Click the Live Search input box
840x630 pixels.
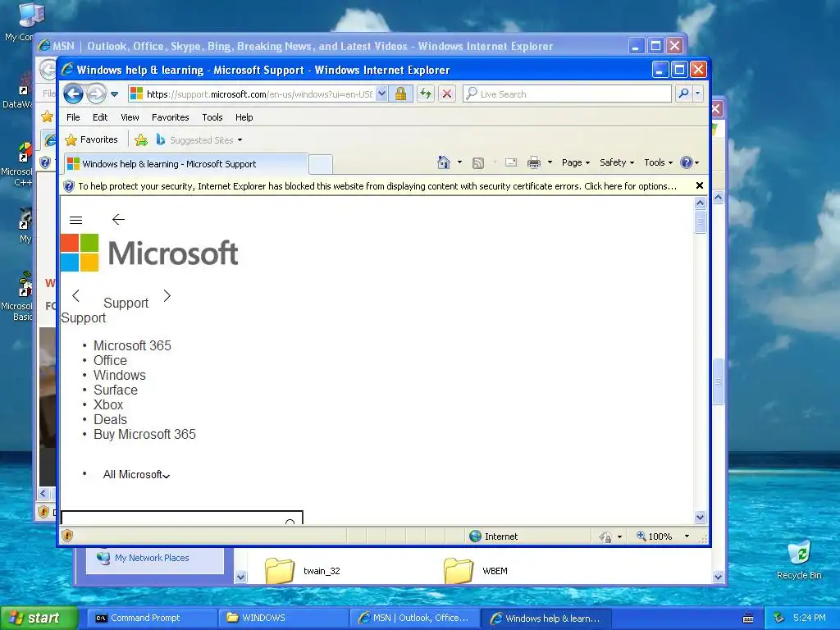(x=568, y=94)
